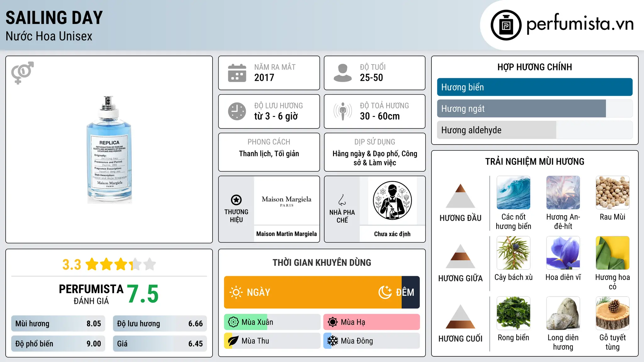Screen dimensions: 644x362
Task: Click the green leaves floral-grass image
Action: [x=613, y=253]
